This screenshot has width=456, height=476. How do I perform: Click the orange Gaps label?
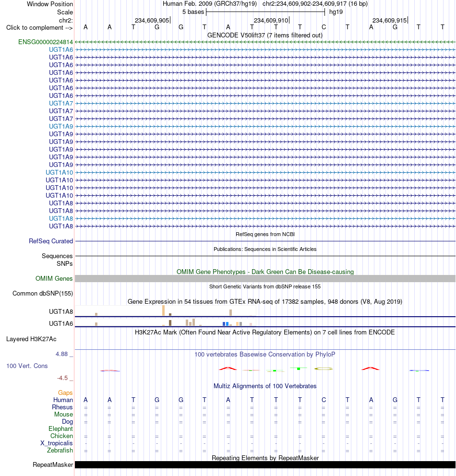pyautogui.click(x=65, y=393)
